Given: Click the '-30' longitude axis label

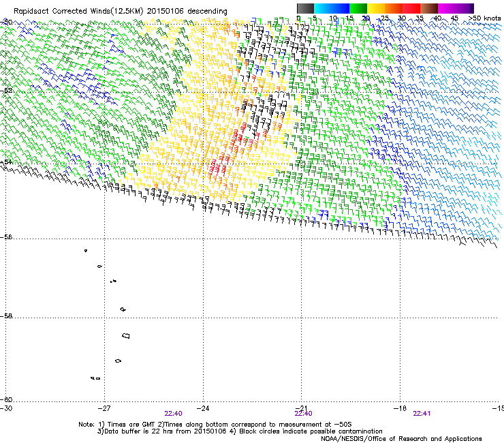Looking at the screenshot, I should point(6,408).
